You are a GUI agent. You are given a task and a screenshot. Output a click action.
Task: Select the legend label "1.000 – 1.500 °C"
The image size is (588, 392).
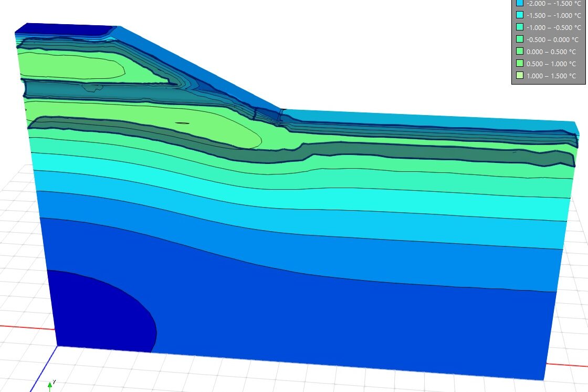coord(551,76)
